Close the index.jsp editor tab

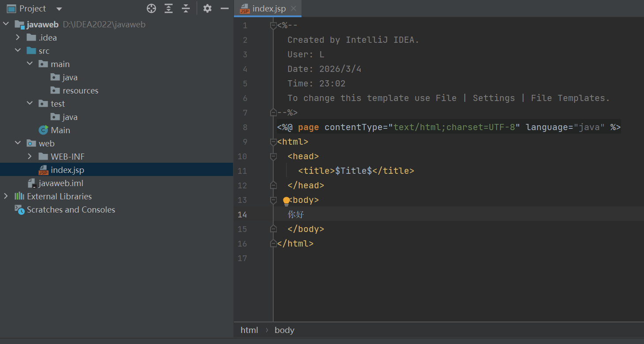click(x=294, y=8)
